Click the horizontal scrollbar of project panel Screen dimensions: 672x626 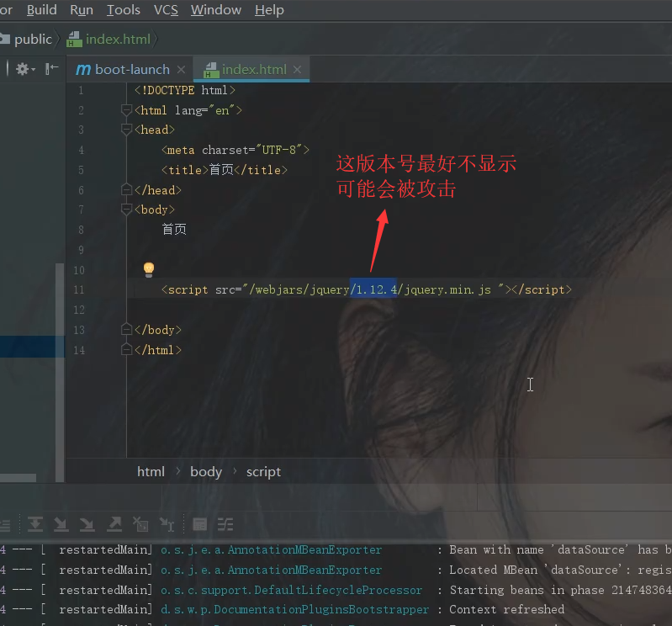point(18,478)
